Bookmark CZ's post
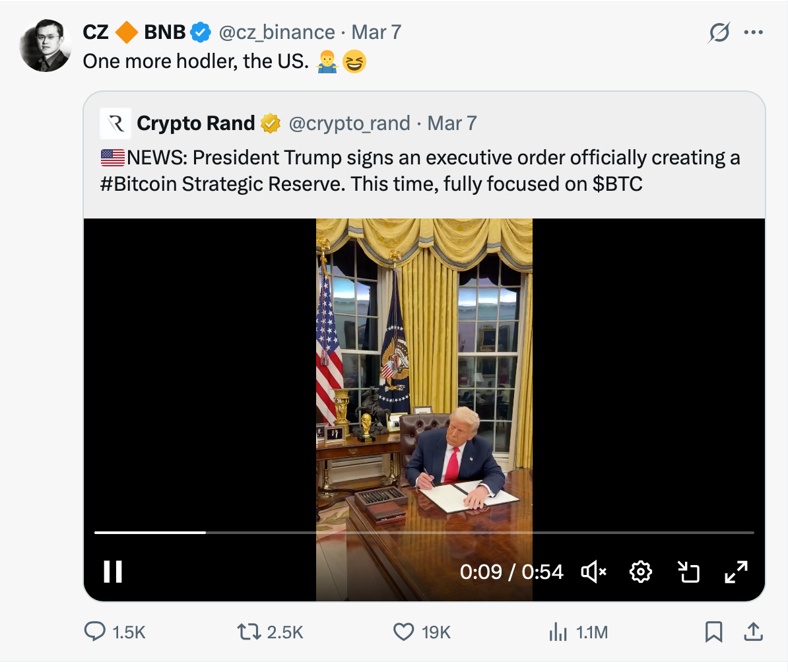Screen dimensions: 788x672 coord(713,632)
